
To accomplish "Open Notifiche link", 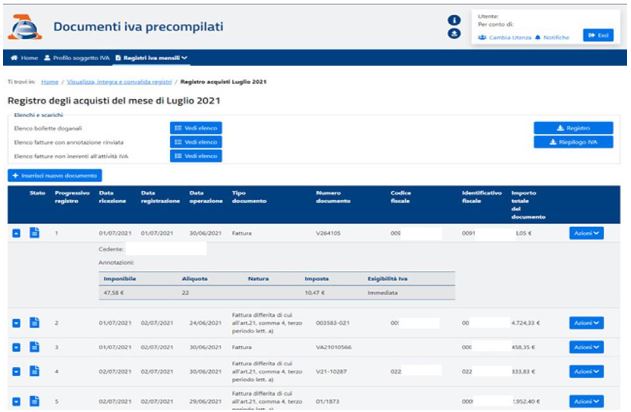I will pyautogui.click(x=552, y=37).
